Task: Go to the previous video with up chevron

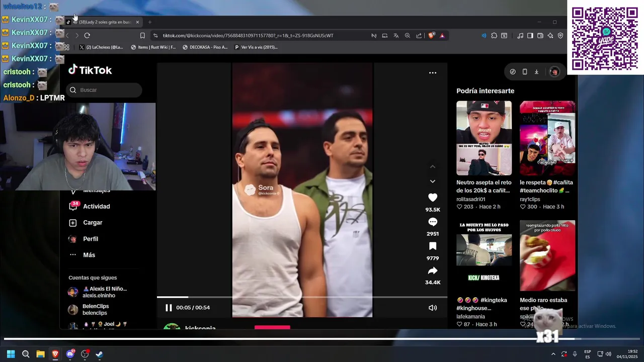Action: tap(433, 166)
